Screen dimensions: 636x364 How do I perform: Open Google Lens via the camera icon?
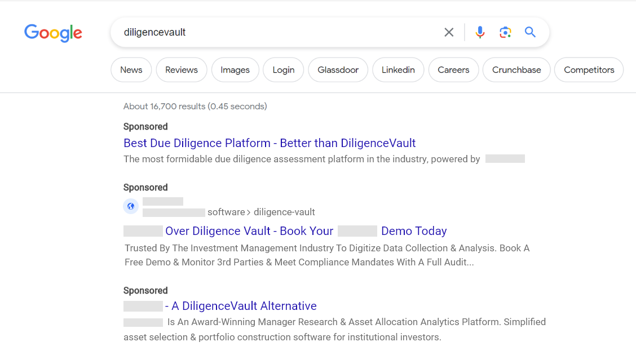coord(505,32)
